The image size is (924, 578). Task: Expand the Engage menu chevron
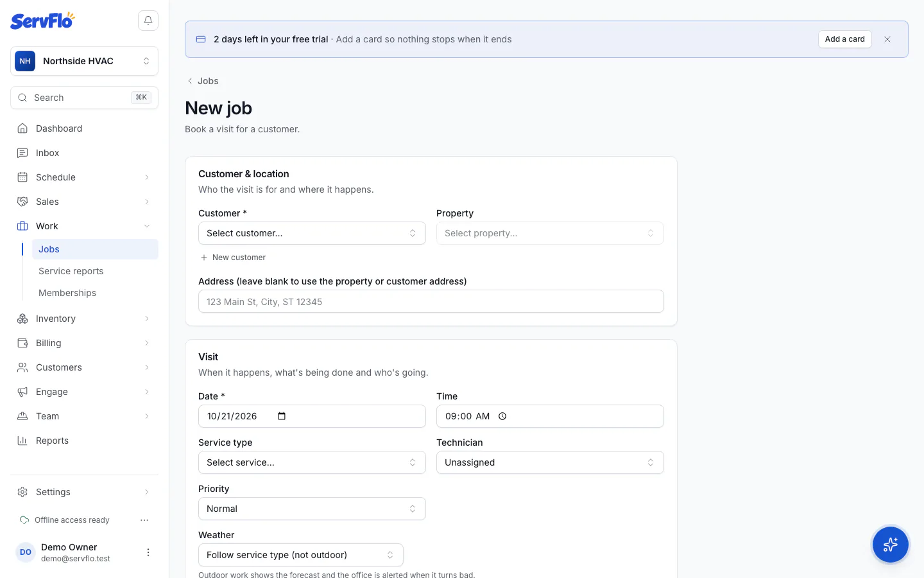pos(147,392)
